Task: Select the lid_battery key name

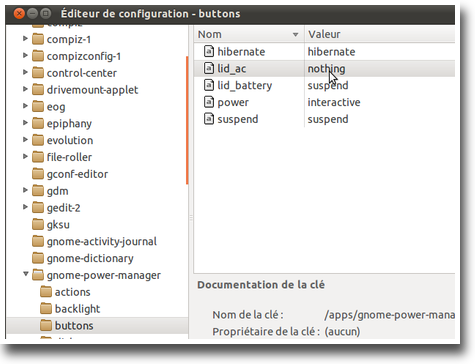Action: pyautogui.click(x=245, y=85)
